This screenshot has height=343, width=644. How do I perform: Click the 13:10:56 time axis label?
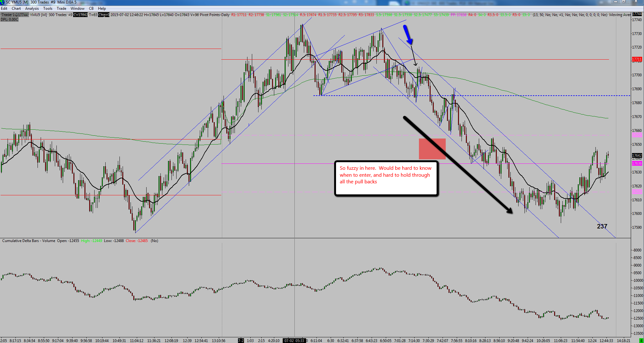(218, 341)
